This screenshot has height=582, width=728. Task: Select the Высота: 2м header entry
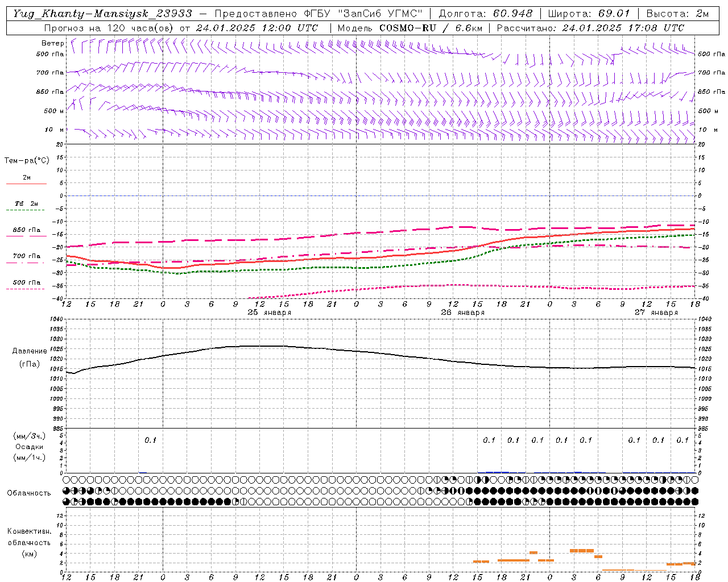[x=677, y=14]
